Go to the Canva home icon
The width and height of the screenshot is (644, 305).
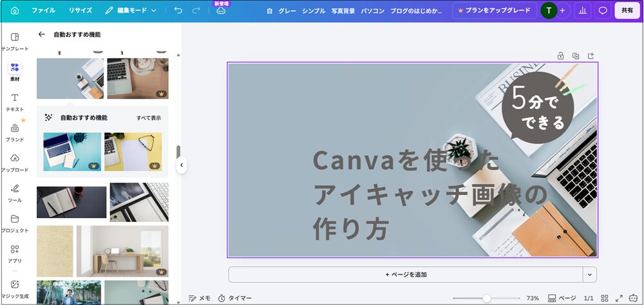point(15,11)
